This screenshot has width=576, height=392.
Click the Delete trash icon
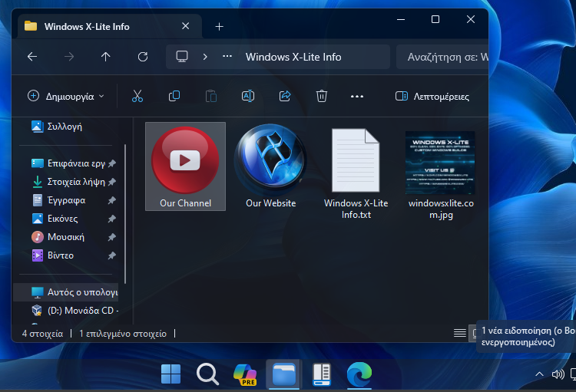pyautogui.click(x=322, y=96)
